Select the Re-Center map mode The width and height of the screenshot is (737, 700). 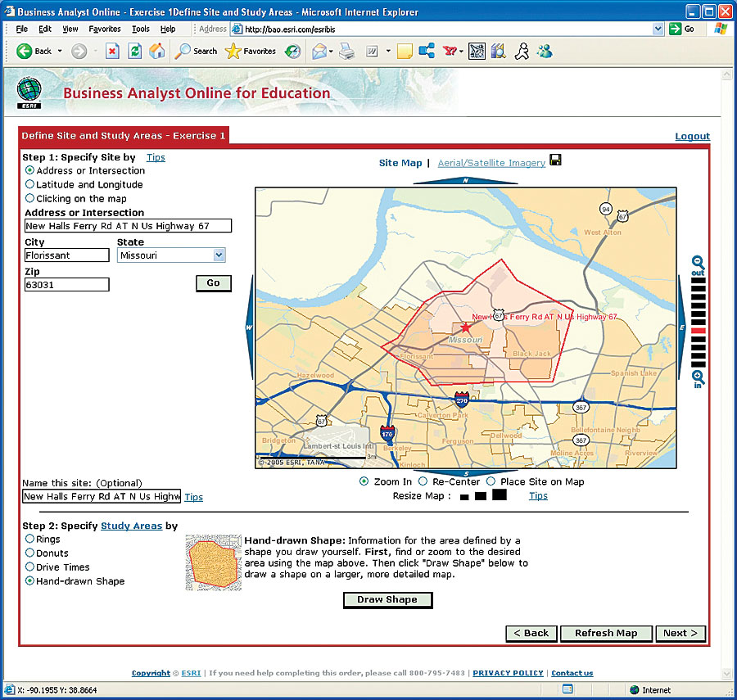(x=423, y=481)
